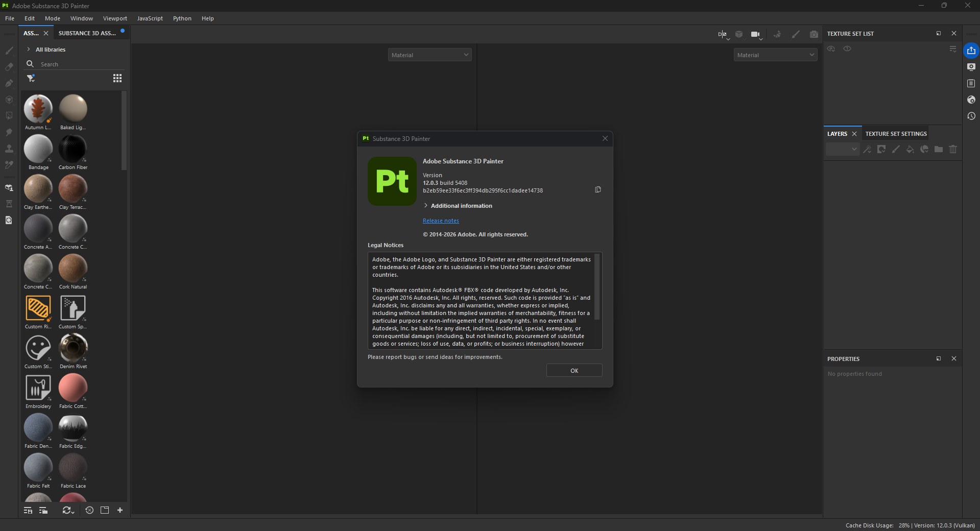The height and width of the screenshot is (531, 980).
Task: Click the folder icon in assets footer
Action: 105,510
